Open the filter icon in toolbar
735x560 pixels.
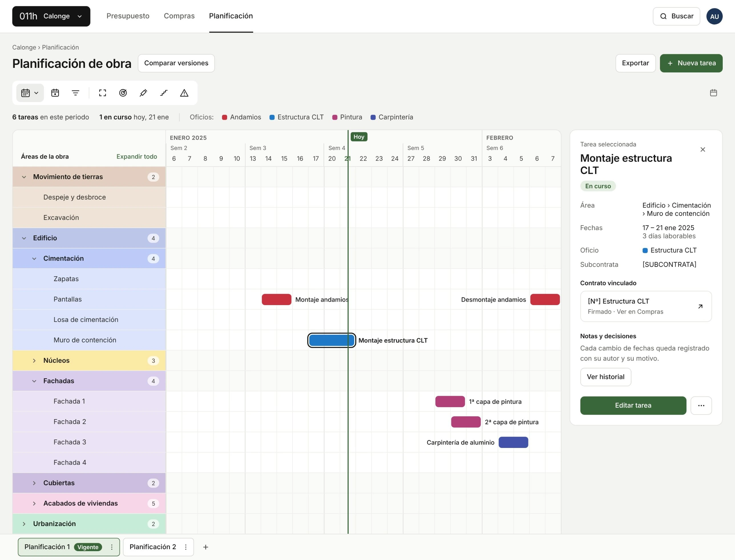(x=76, y=93)
